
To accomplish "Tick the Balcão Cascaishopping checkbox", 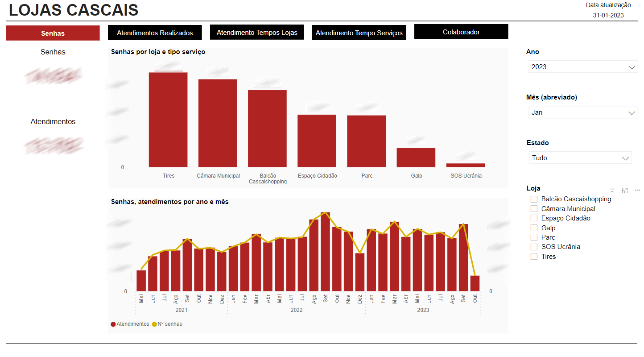I will (534, 199).
